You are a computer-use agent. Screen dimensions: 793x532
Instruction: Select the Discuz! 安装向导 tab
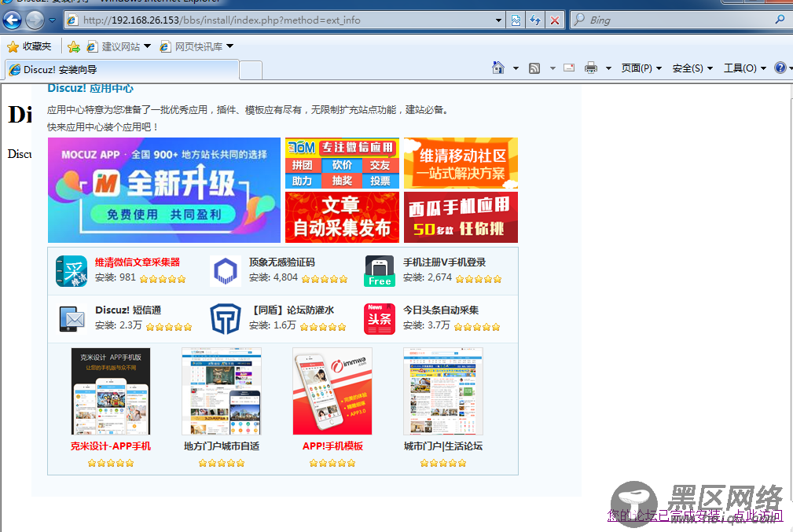pyautogui.click(x=122, y=70)
